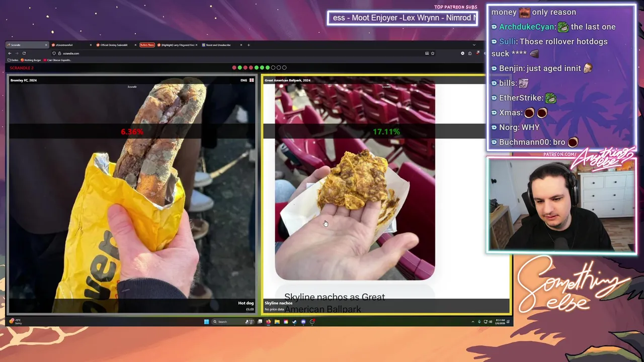Screen dimensions: 644x362
Task: Click the taskbar Search box
Action: click(x=233, y=321)
